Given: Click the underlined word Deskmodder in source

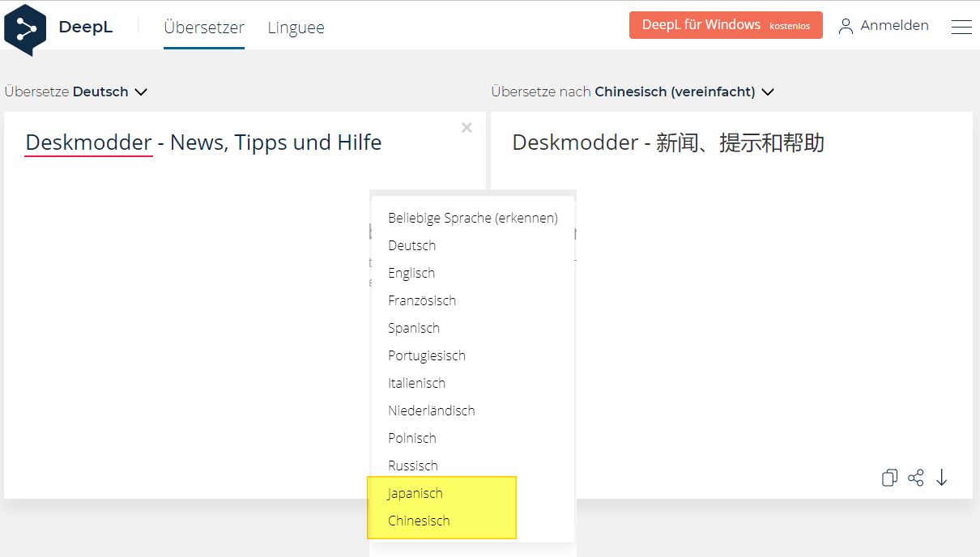Looking at the screenshot, I should (x=88, y=143).
